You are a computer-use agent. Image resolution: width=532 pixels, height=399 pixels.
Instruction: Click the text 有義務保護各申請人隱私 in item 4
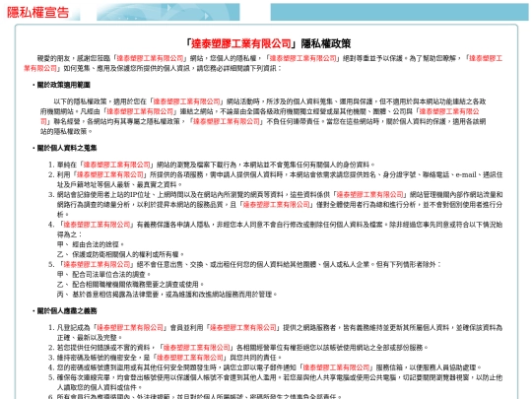coord(173,225)
